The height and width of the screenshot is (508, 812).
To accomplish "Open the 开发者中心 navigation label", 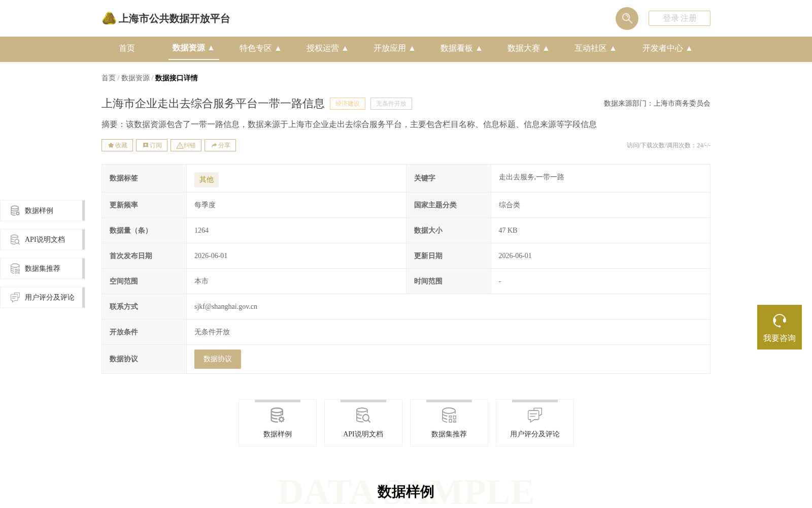I will pos(663,48).
